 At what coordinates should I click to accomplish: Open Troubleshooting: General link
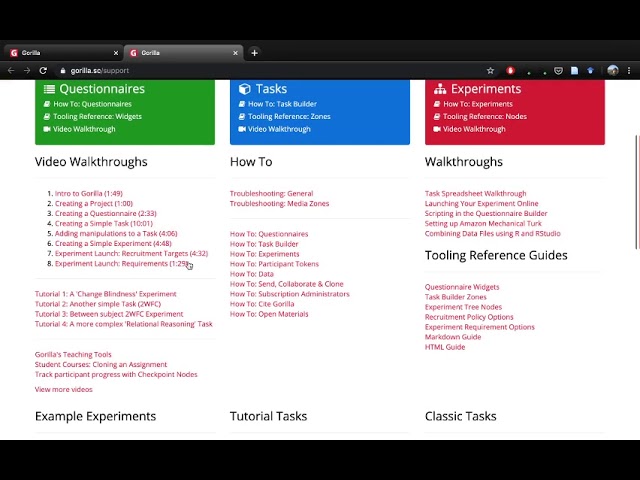point(271,193)
